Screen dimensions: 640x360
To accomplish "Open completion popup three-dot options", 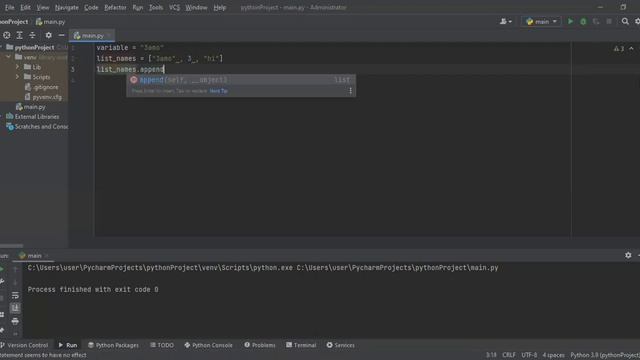I will click(350, 91).
